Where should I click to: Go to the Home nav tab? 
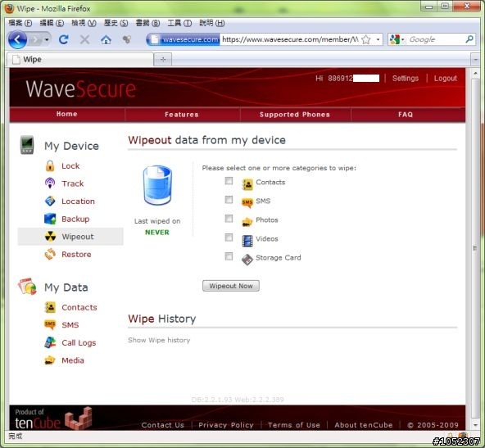click(67, 114)
